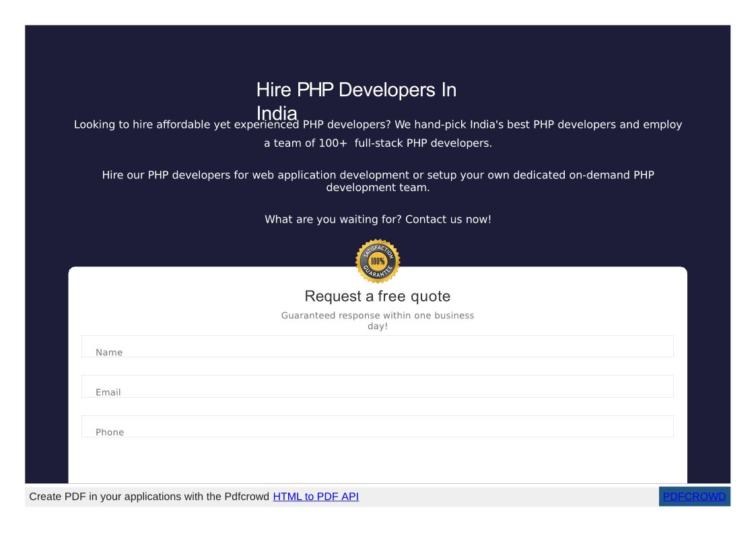The width and height of the screenshot is (756, 535).
Task: Click the 'Request a free quote' form title
Action: pyautogui.click(x=377, y=296)
